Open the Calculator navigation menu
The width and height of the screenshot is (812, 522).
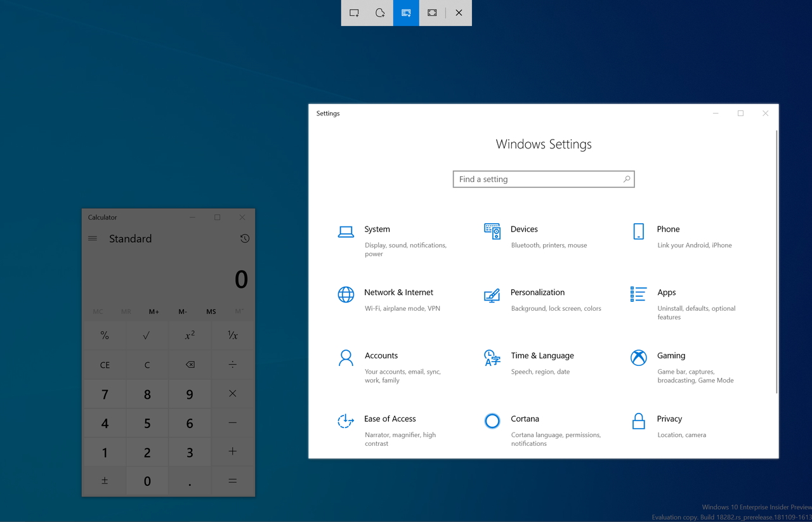point(93,238)
